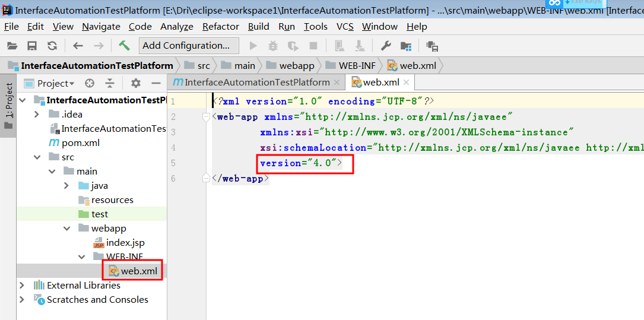Collapse the src folder

click(37, 157)
